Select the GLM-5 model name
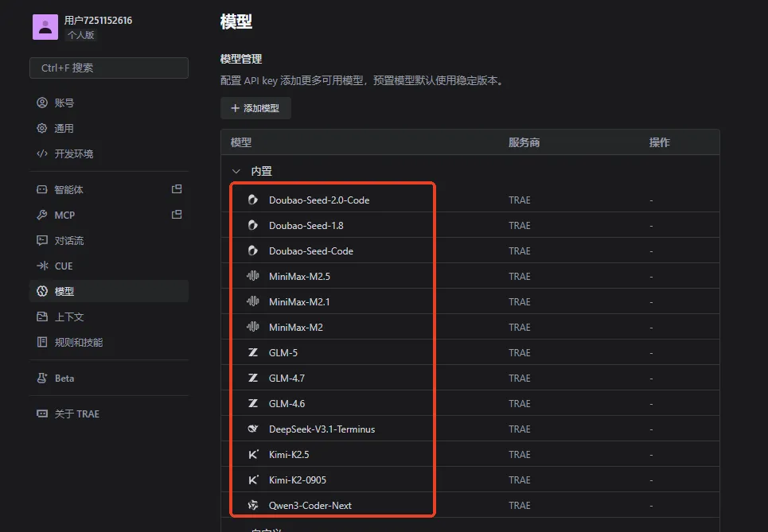768x532 pixels. pos(283,353)
